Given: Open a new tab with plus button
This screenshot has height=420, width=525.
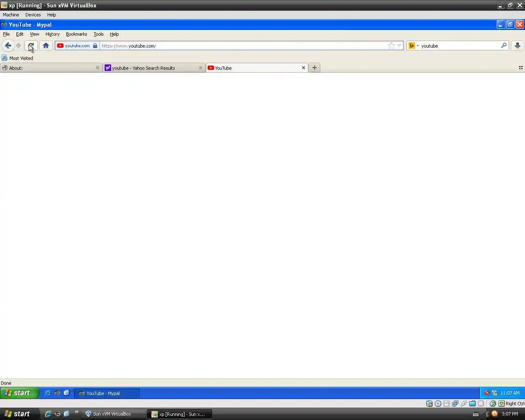Looking at the screenshot, I should (x=315, y=68).
